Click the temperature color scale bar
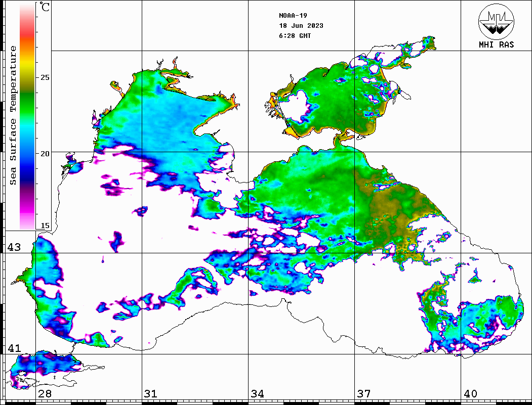532x405 pixels. coord(27,116)
